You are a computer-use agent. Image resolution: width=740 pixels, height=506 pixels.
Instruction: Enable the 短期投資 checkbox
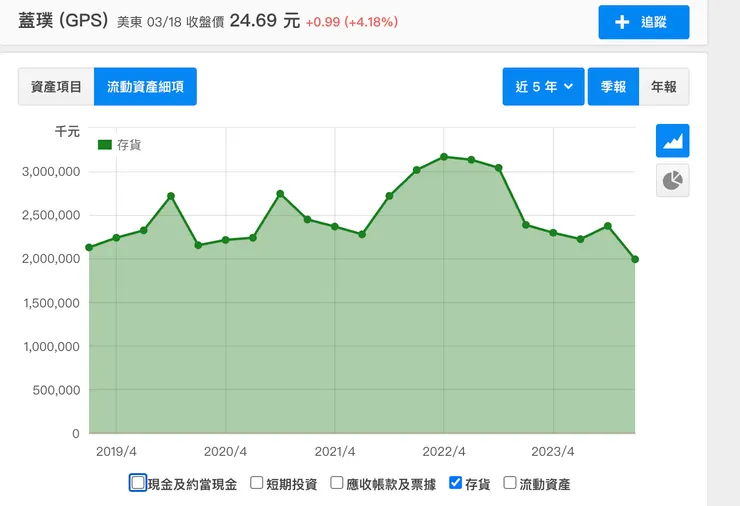point(257,483)
